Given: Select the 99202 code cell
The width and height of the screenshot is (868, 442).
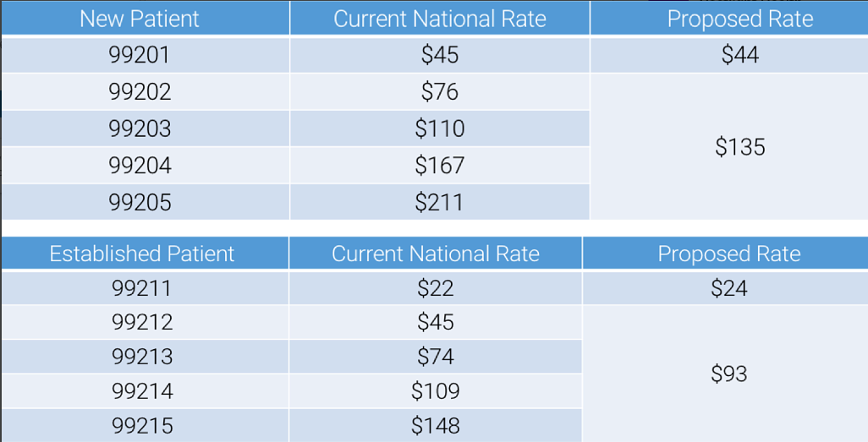Looking at the screenshot, I should 140,91.
